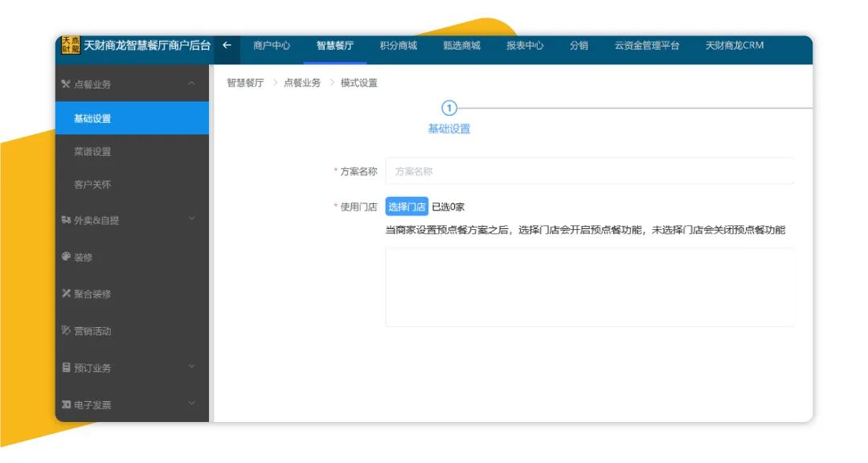
Task: Click the 点餐业务 sidebar label
Action: [92, 84]
